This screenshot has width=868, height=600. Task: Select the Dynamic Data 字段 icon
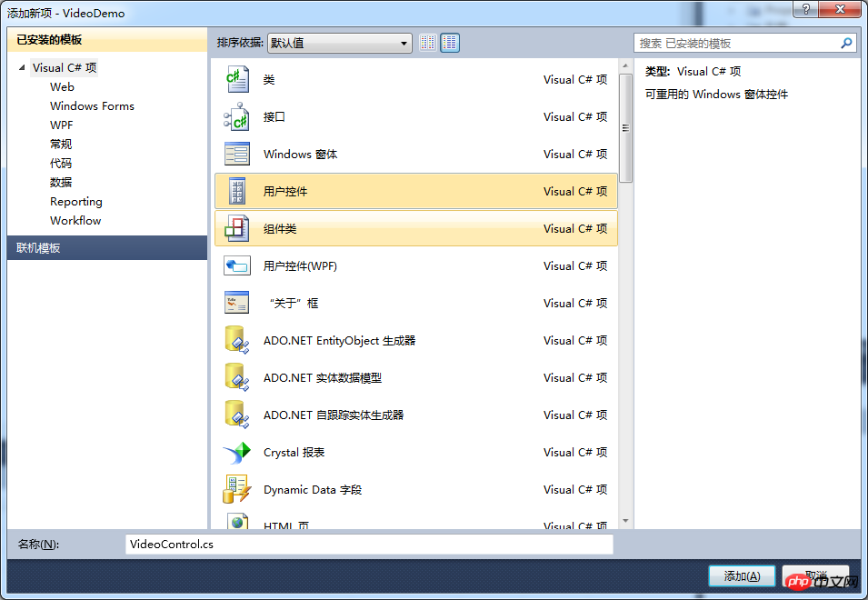237,489
